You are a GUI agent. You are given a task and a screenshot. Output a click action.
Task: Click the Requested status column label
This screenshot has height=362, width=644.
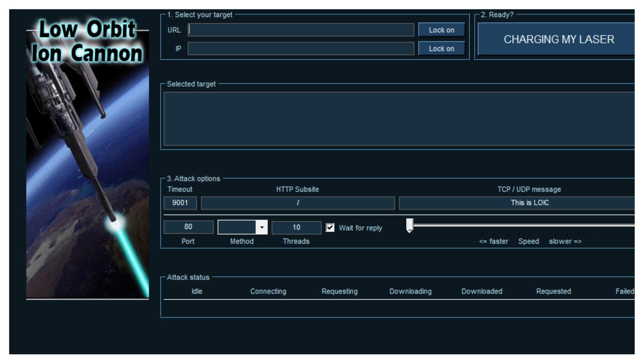click(553, 292)
